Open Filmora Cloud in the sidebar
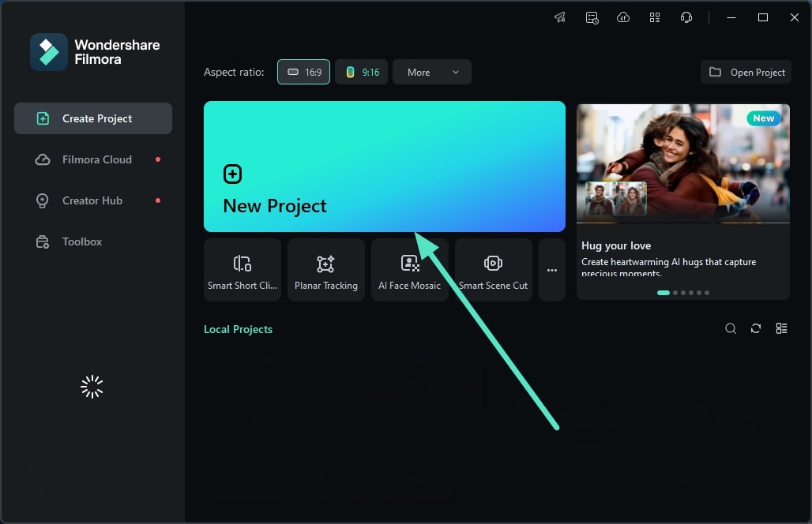 (93, 159)
